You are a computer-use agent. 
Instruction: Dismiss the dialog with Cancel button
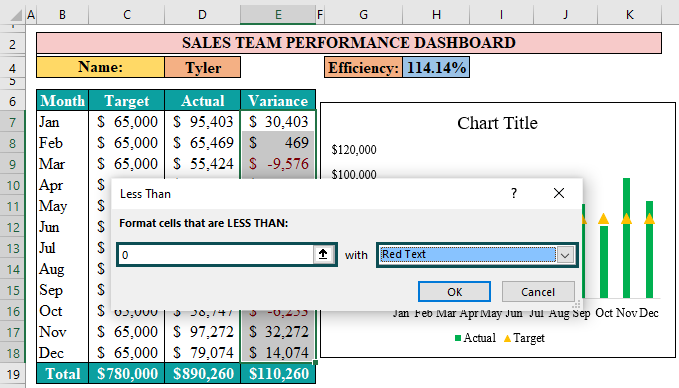coord(538,291)
